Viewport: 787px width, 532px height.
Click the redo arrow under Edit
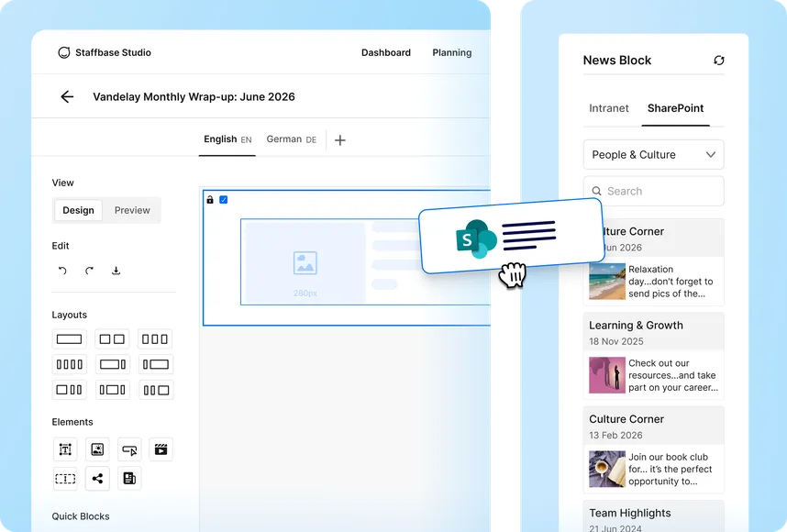pyautogui.click(x=89, y=271)
